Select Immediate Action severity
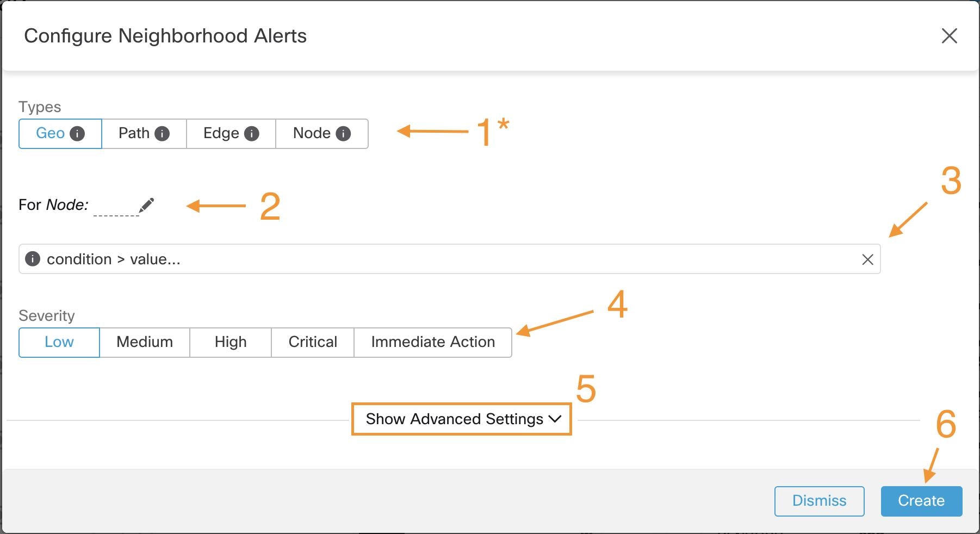The height and width of the screenshot is (534, 980). (x=433, y=342)
